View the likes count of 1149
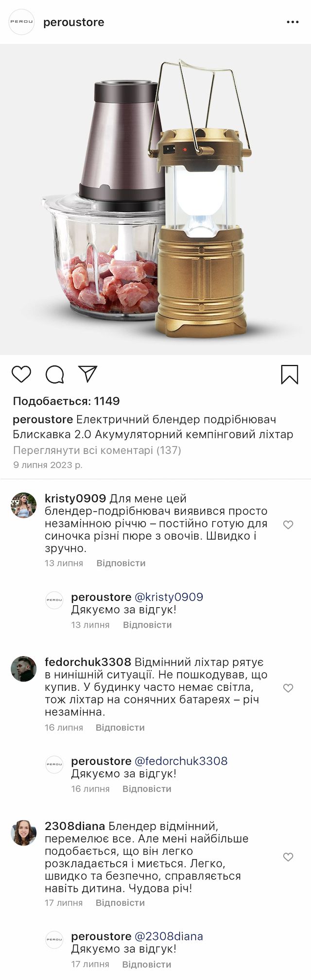The height and width of the screenshot is (980, 311). 66,401
